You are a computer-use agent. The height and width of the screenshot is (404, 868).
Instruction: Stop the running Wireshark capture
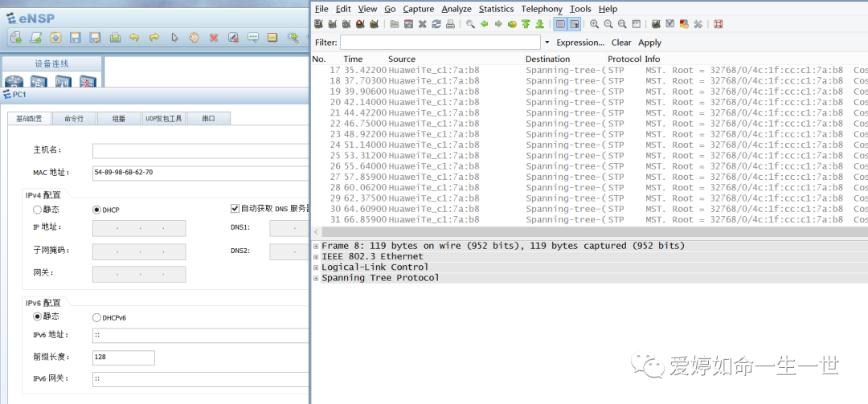(x=360, y=24)
